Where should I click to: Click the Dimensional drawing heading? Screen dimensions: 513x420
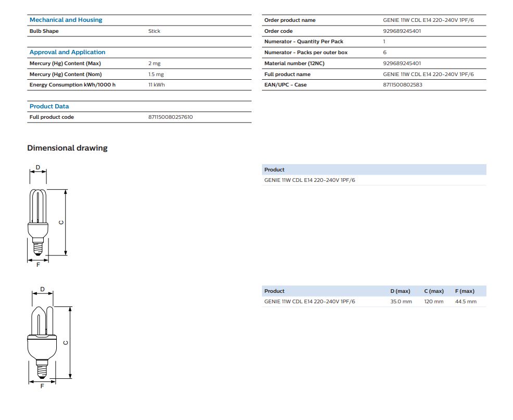coord(67,148)
